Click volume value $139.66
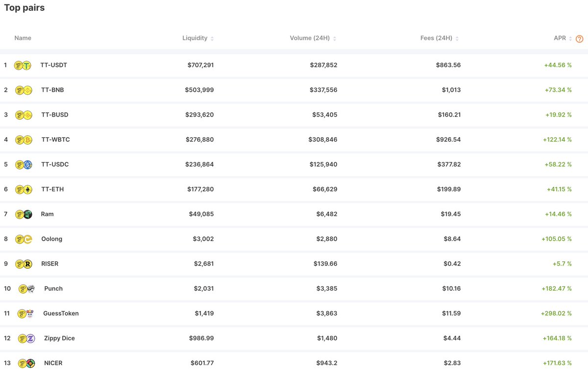 [x=325, y=264]
